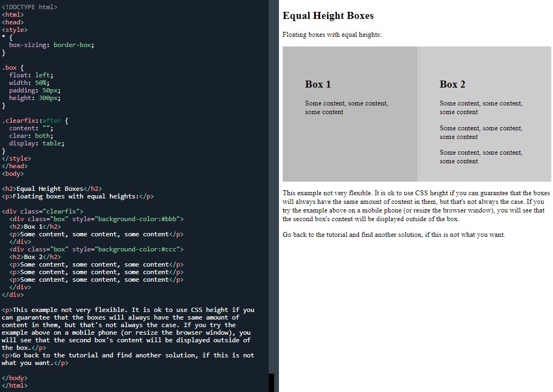Click the code editor's vertical scrollbar thumb
This screenshot has height=392, width=553.
(x=271, y=382)
